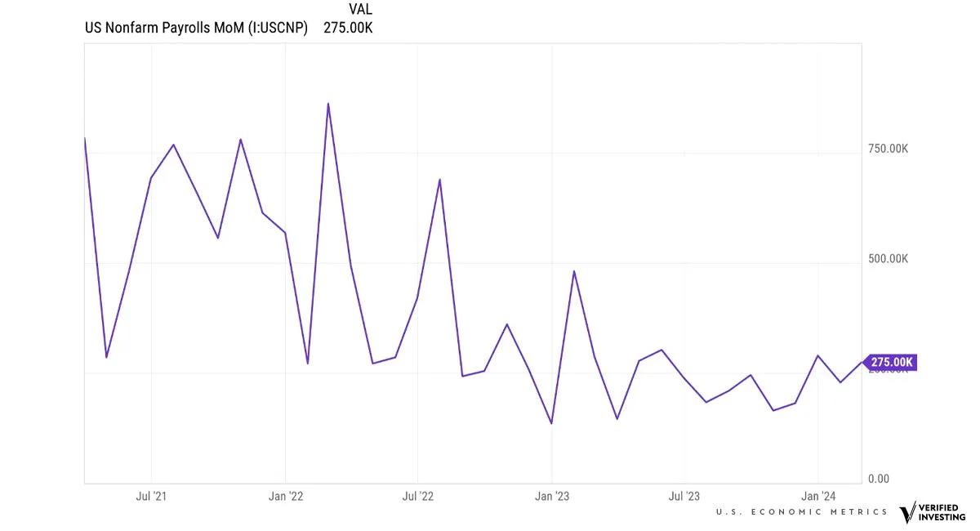Click the lowest trough at Jan '23

[552, 423]
